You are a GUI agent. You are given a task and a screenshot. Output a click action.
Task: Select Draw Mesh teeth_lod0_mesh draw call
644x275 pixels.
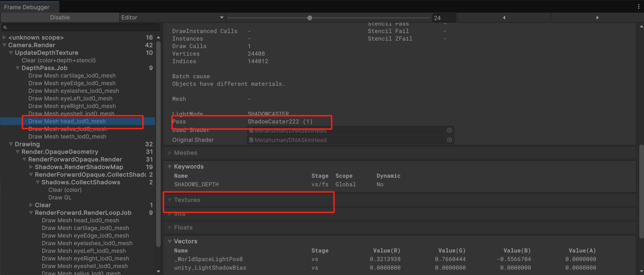[x=67, y=136]
